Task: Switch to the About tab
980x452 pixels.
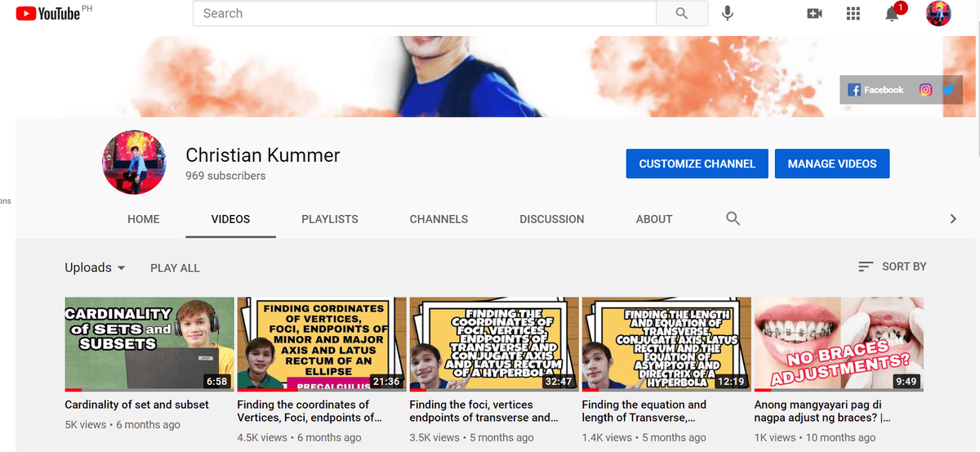Action: [653, 219]
